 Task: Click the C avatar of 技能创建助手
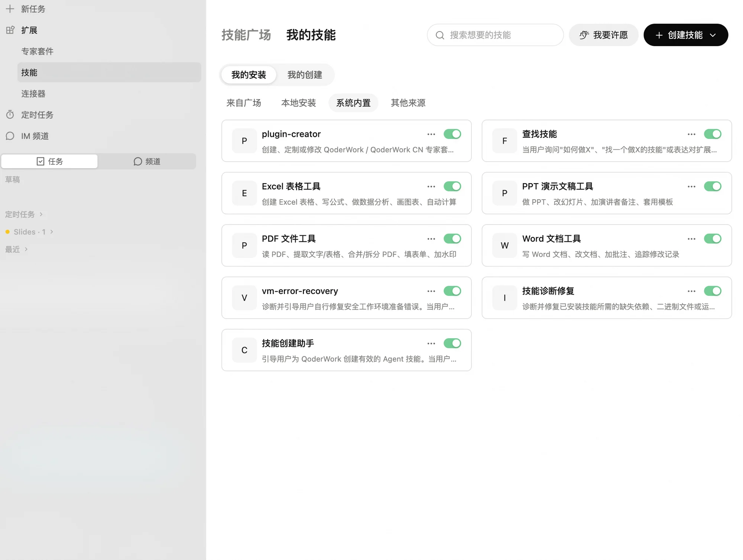point(244,350)
